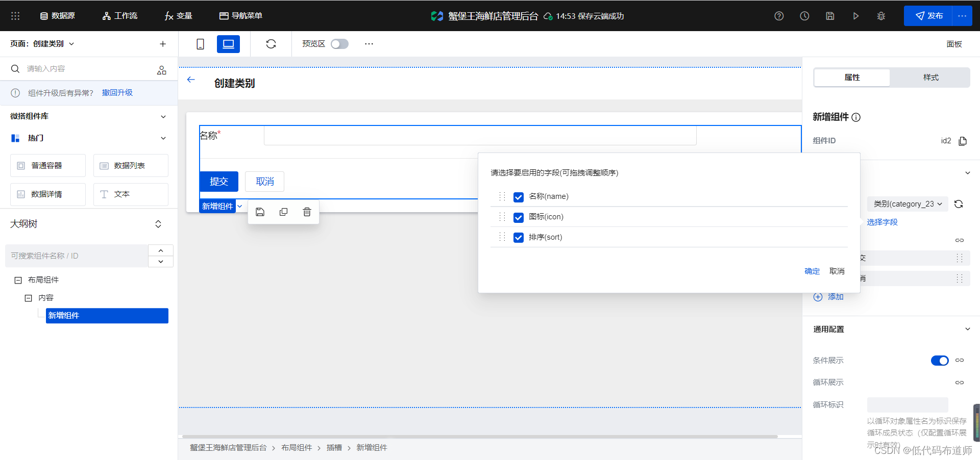
Task: Delete the selected component
Action: (307, 212)
